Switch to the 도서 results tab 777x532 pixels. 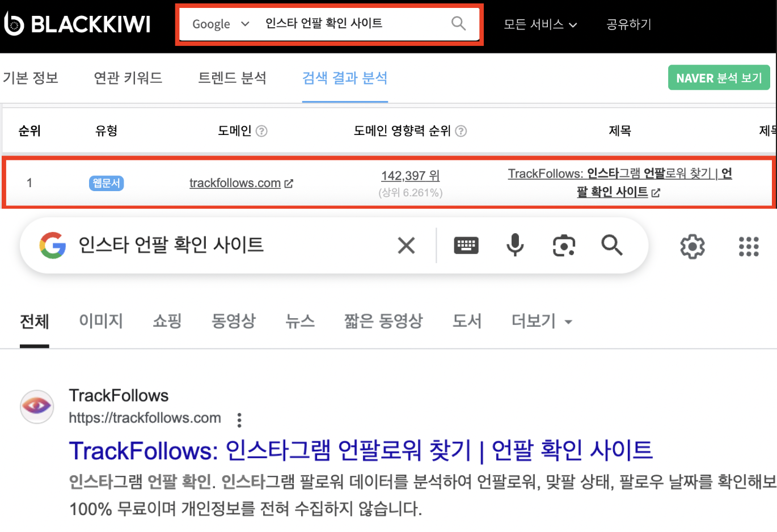click(467, 321)
